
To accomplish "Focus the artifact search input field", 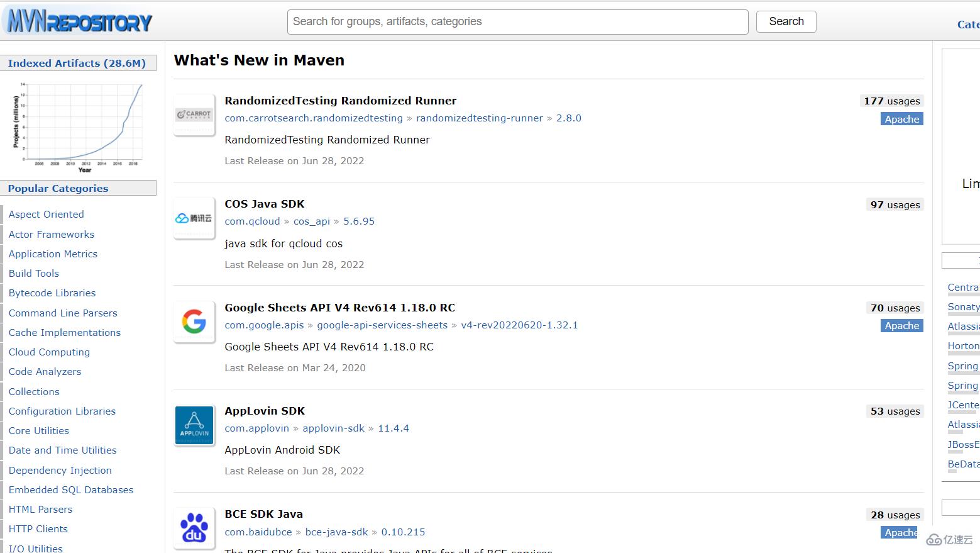I will [517, 22].
